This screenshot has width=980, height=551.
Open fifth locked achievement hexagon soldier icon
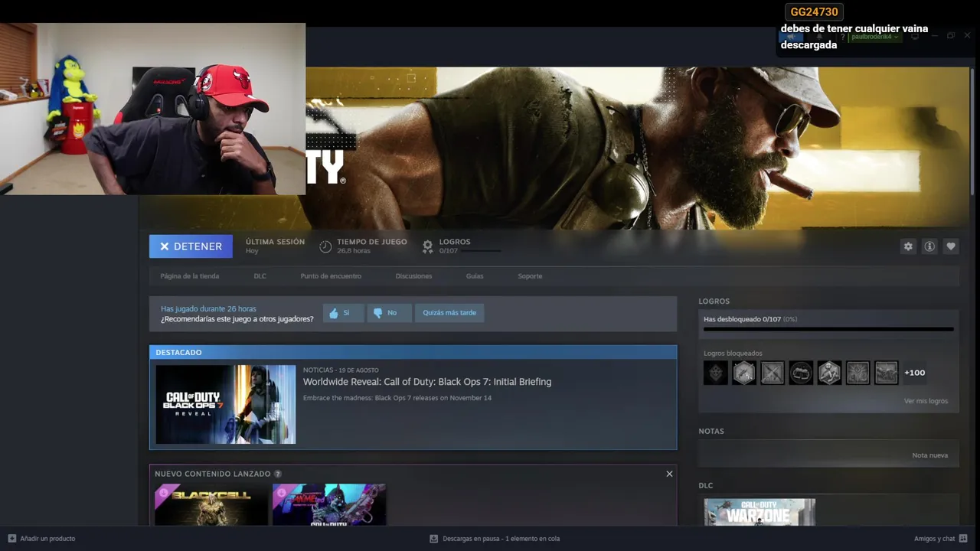click(x=829, y=373)
